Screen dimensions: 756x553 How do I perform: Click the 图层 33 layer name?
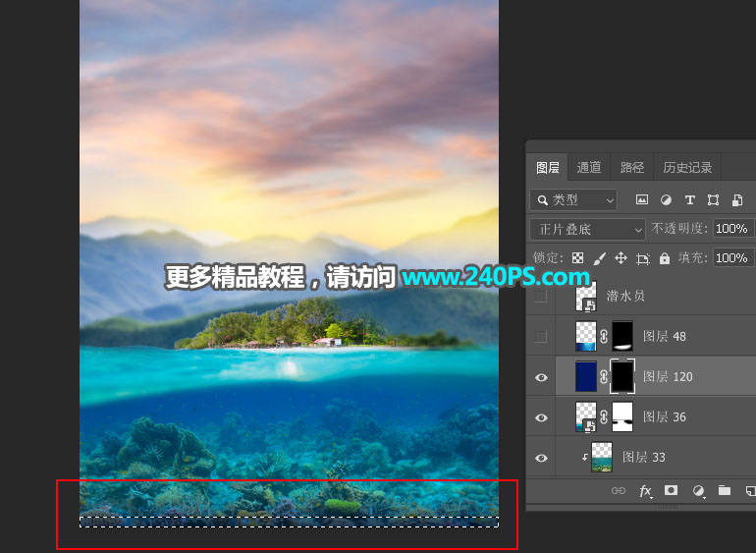644,457
